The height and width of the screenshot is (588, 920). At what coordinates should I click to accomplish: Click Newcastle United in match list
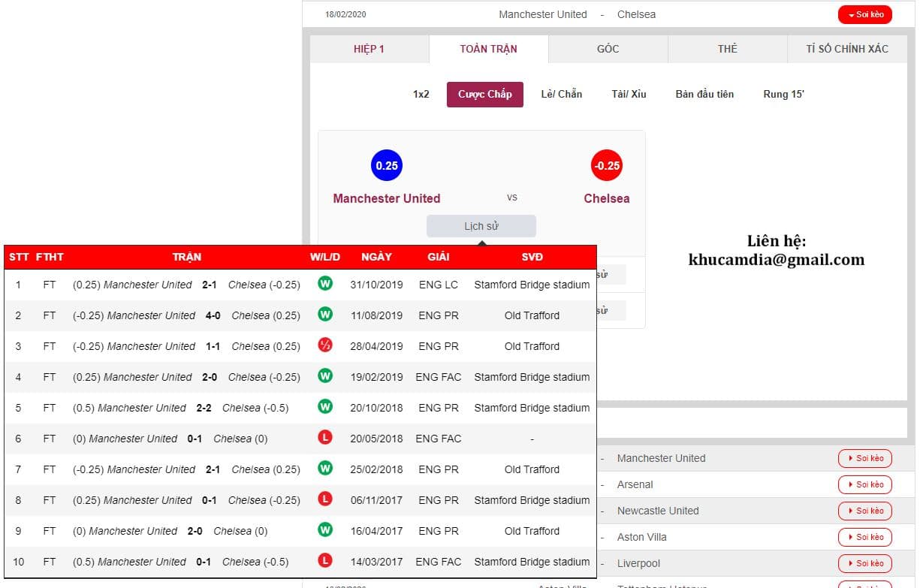coord(658,511)
